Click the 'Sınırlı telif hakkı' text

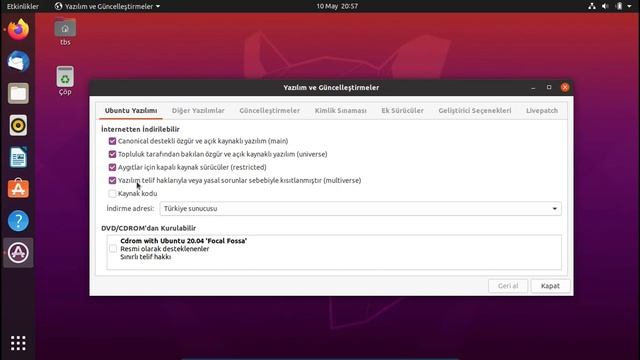point(145,257)
